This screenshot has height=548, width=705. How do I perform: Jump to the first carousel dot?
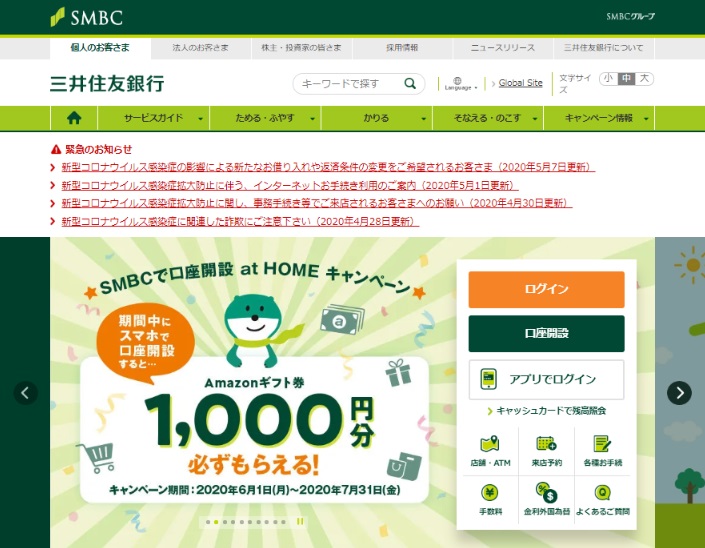pyautogui.click(x=208, y=522)
